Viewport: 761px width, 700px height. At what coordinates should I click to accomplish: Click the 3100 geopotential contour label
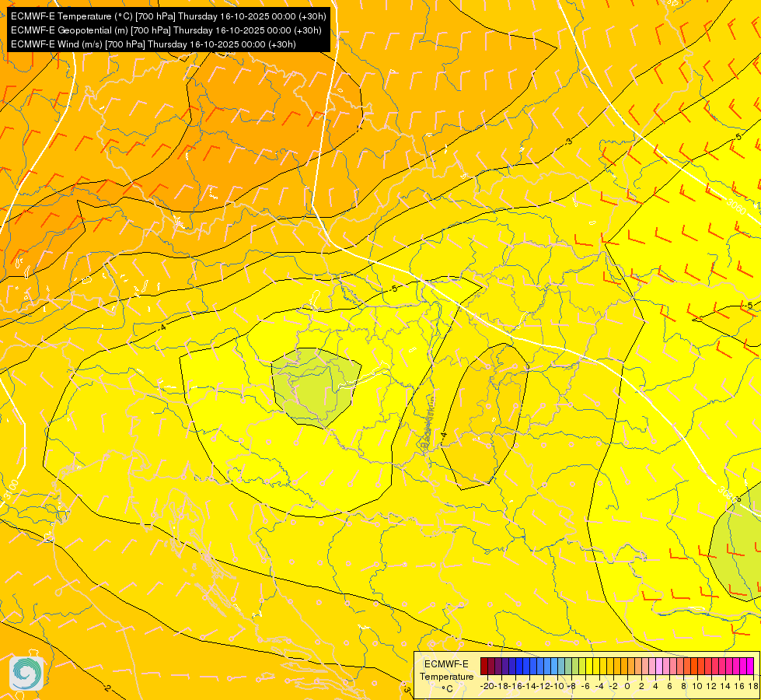click(x=10, y=490)
